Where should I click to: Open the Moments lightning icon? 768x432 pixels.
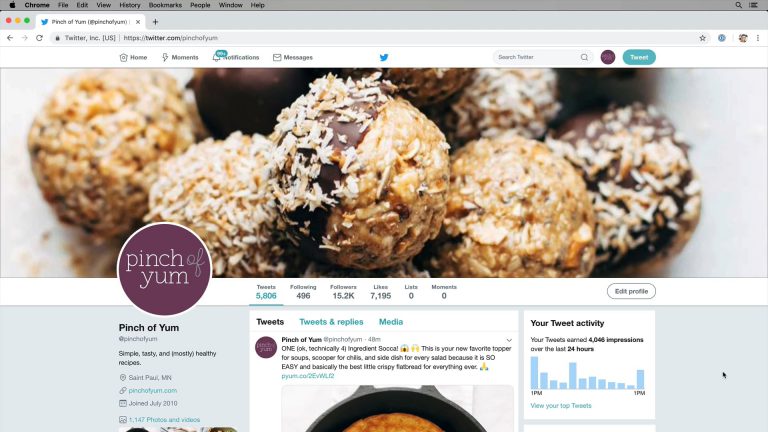pos(165,57)
